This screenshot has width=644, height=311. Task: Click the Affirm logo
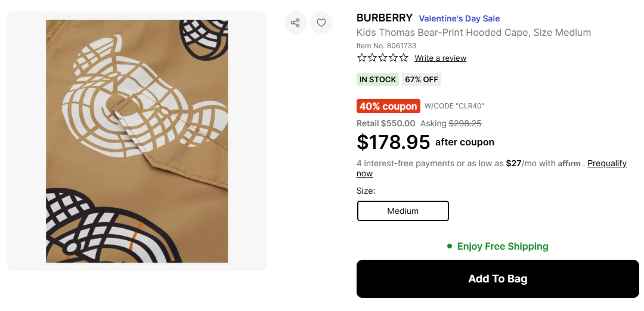click(569, 164)
